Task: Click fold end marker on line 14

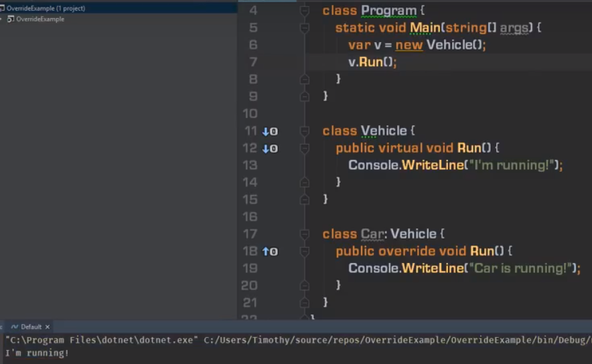Action: pos(304,183)
